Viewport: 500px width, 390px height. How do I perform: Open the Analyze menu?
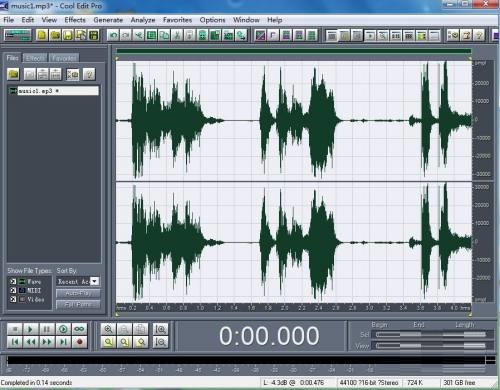pyautogui.click(x=143, y=20)
